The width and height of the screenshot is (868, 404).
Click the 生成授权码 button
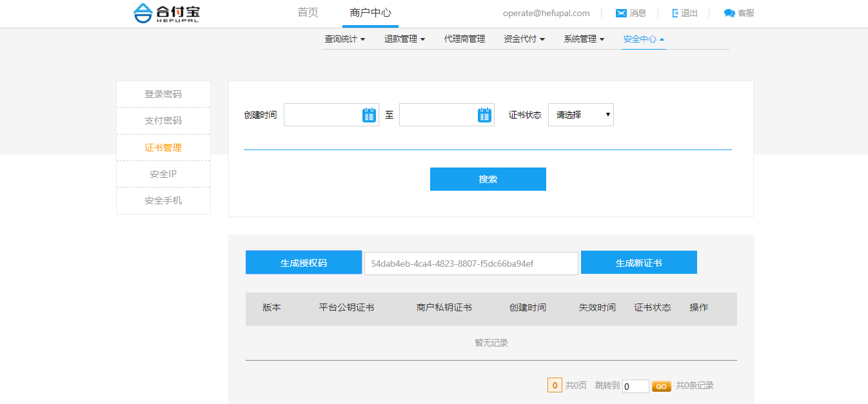[303, 263]
